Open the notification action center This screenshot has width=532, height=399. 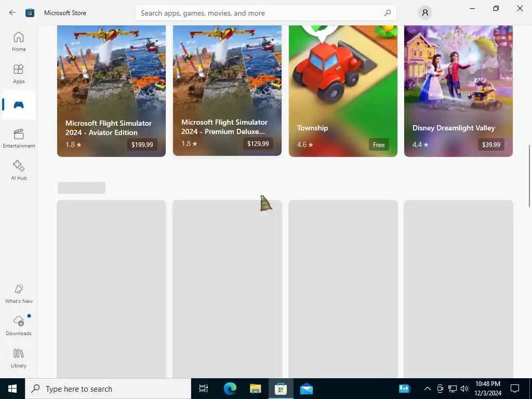point(515,389)
